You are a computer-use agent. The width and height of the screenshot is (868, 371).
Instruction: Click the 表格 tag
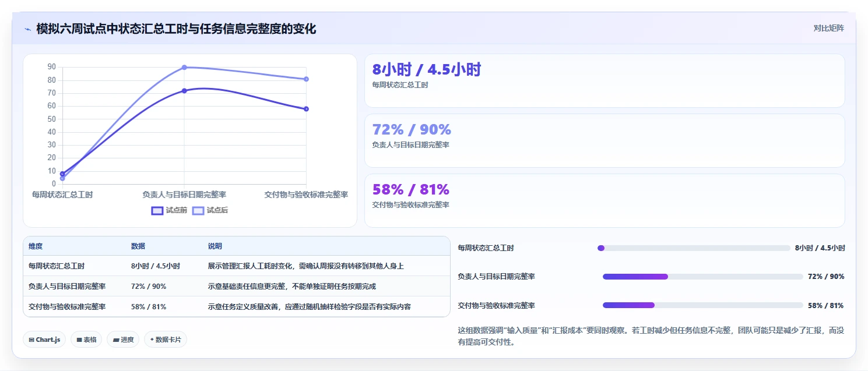tap(86, 340)
